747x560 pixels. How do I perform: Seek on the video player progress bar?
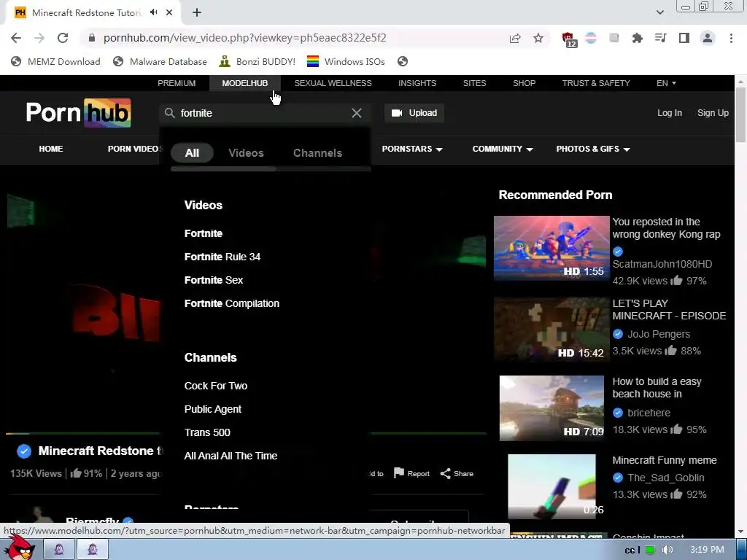pos(246,433)
